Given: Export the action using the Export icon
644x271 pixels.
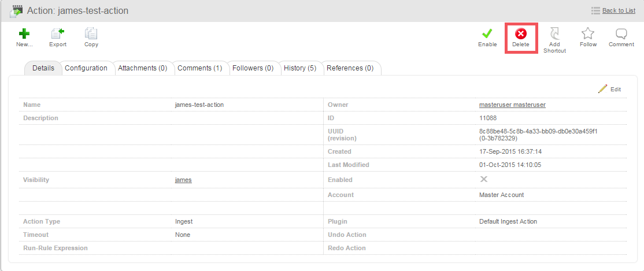Looking at the screenshot, I should [x=57, y=35].
